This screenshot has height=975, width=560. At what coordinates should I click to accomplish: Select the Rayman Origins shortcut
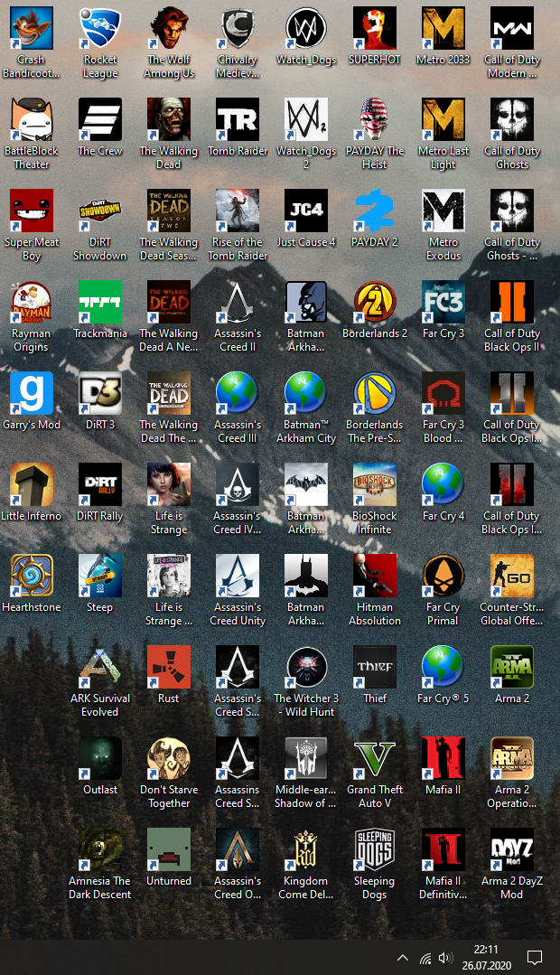pyautogui.click(x=31, y=302)
